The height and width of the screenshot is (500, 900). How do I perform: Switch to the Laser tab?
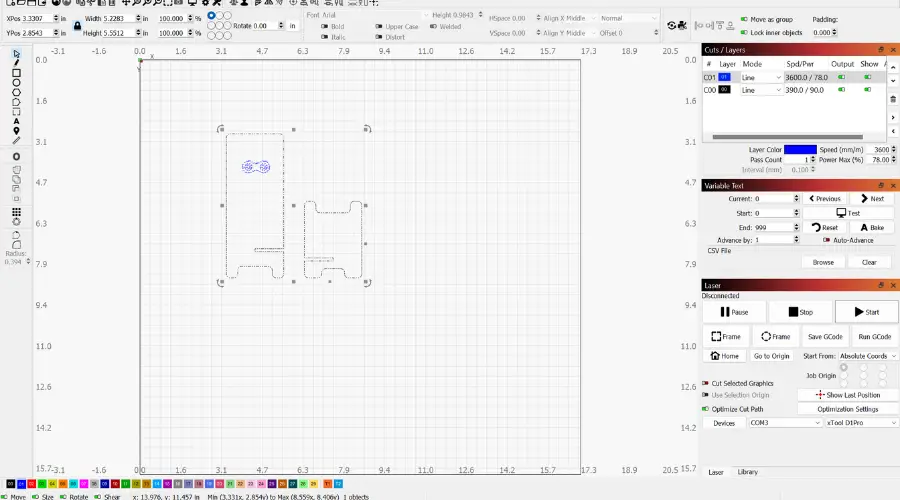pyautogui.click(x=716, y=472)
